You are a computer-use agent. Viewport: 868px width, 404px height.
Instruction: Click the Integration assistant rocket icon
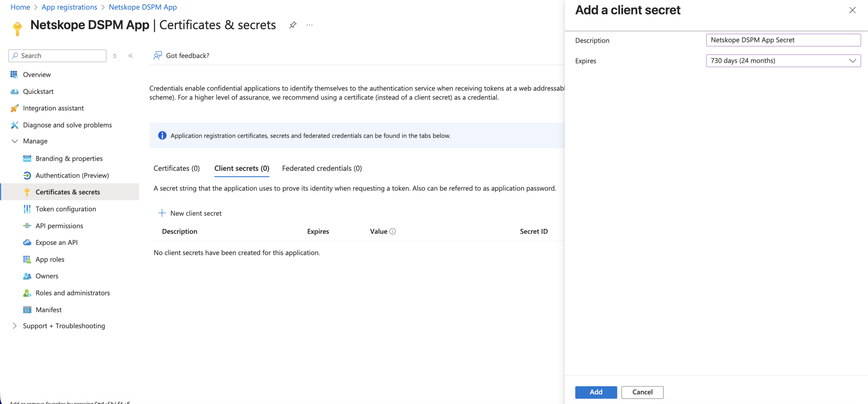(x=14, y=108)
